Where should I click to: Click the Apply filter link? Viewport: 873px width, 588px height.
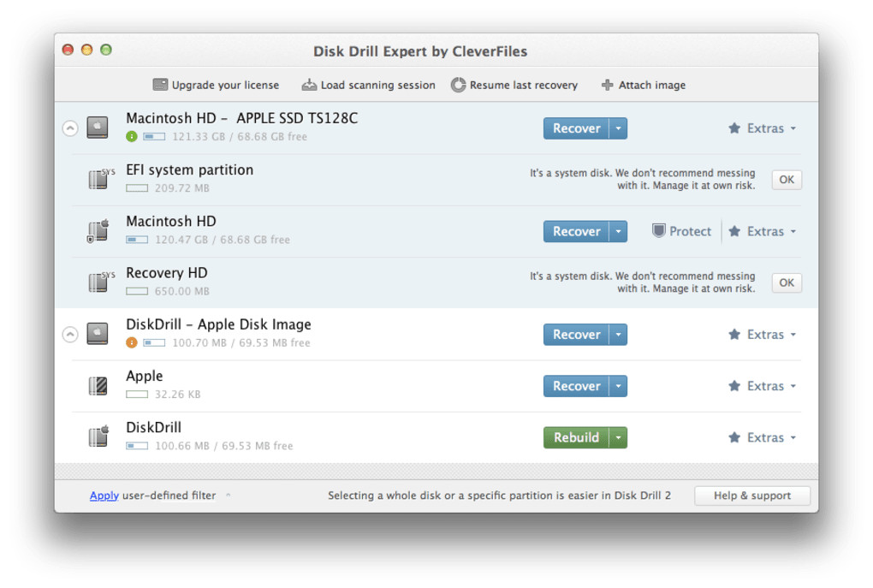[104, 495]
